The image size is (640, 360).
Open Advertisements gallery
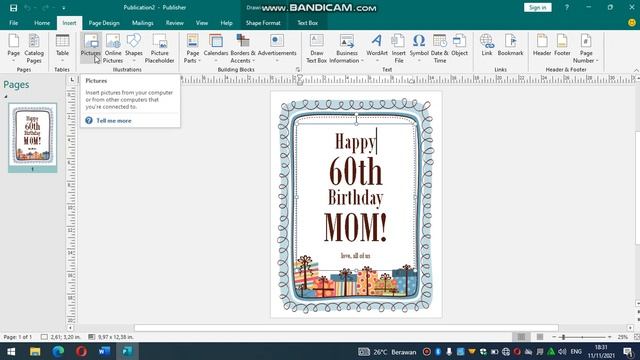[x=277, y=48]
